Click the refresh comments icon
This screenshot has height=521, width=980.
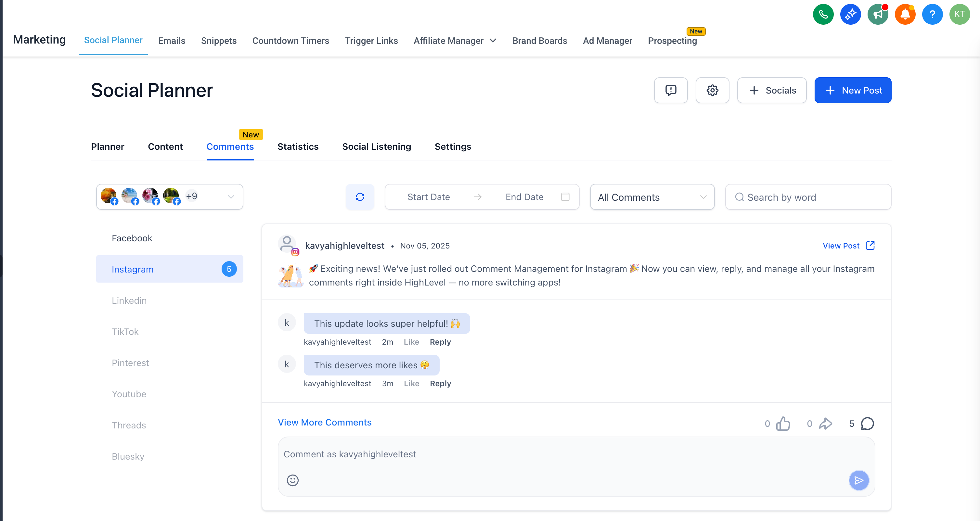pos(359,197)
